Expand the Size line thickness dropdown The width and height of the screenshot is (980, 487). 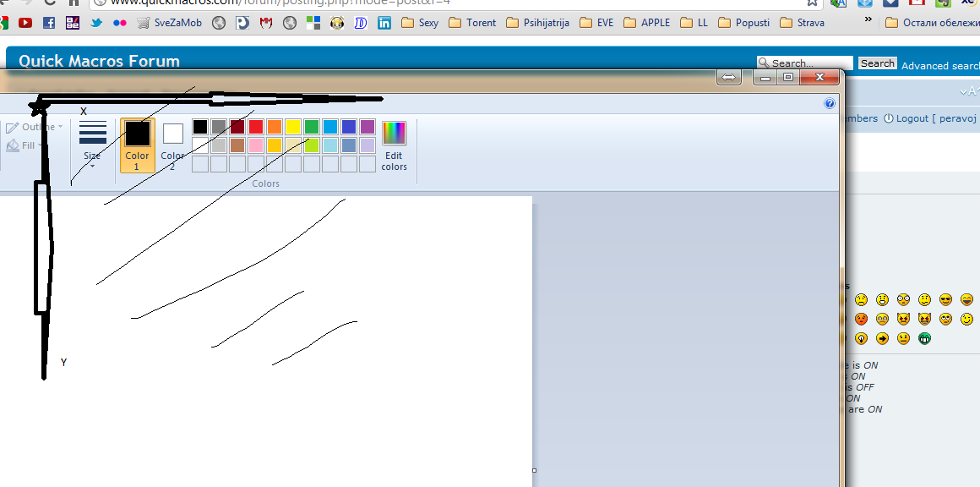pos(92,145)
